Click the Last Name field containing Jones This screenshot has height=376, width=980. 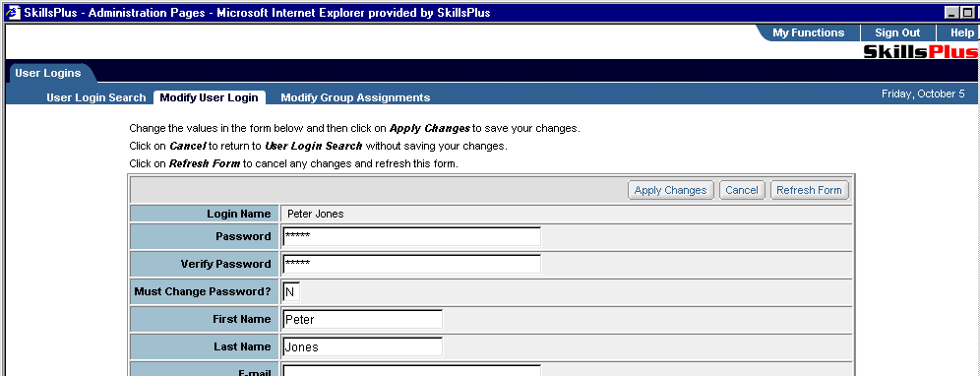pos(362,346)
